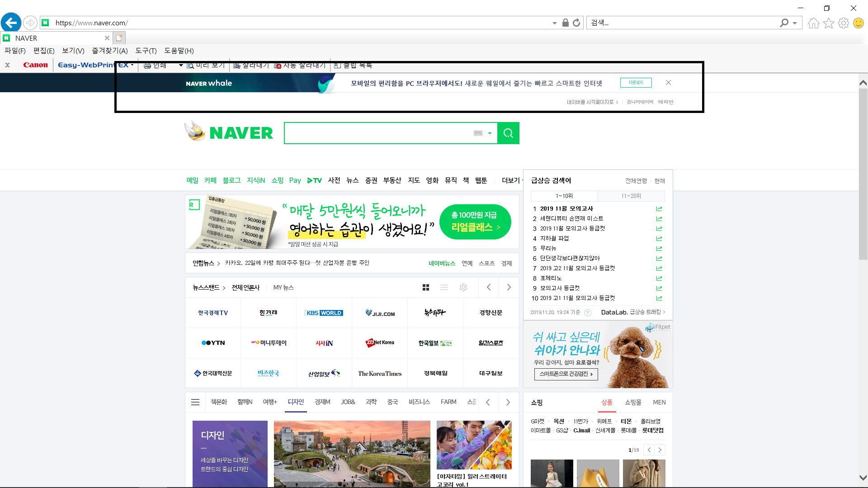Go to the browser home page icon
868x488 pixels.
pos(813,23)
